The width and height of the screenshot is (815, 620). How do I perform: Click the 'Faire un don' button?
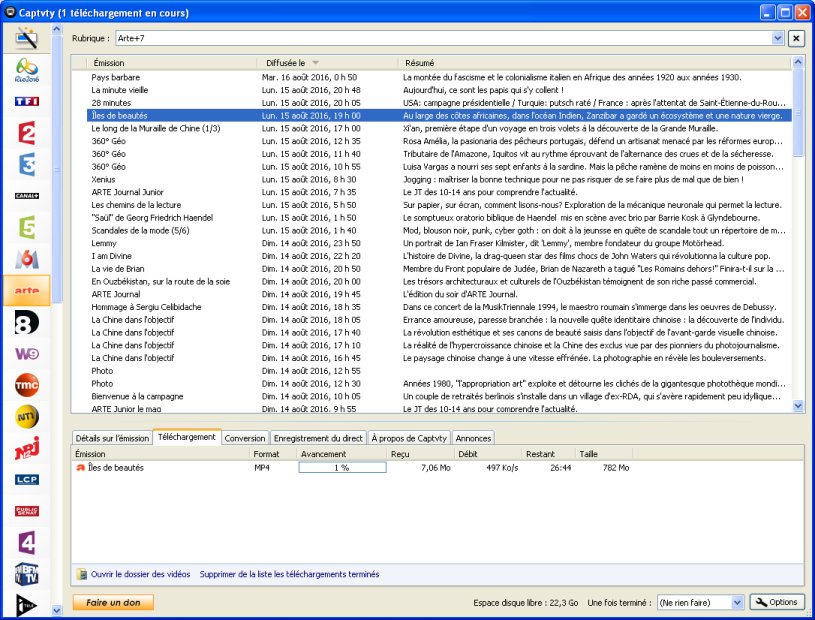click(x=112, y=603)
